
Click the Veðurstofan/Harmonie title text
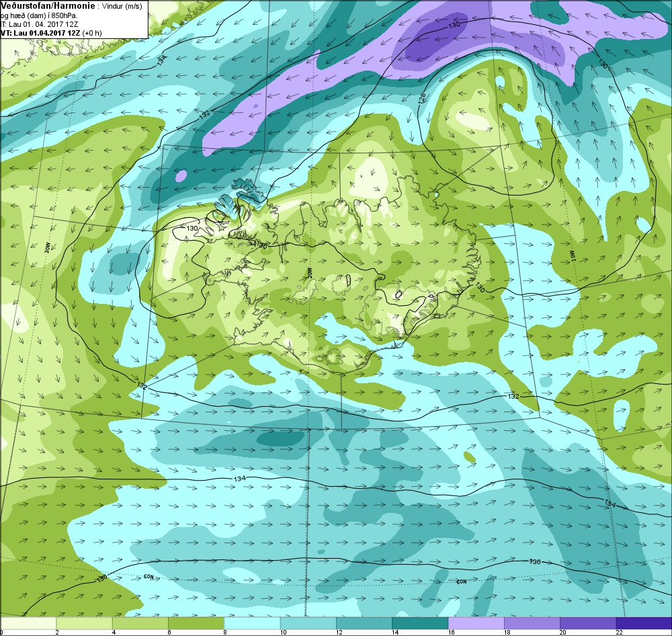48,5
